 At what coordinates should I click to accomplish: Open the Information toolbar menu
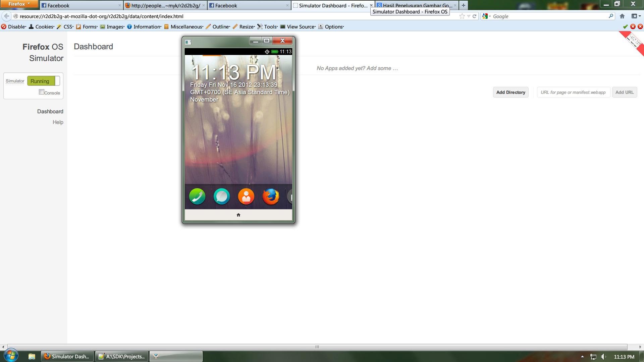click(x=144, y=26)
